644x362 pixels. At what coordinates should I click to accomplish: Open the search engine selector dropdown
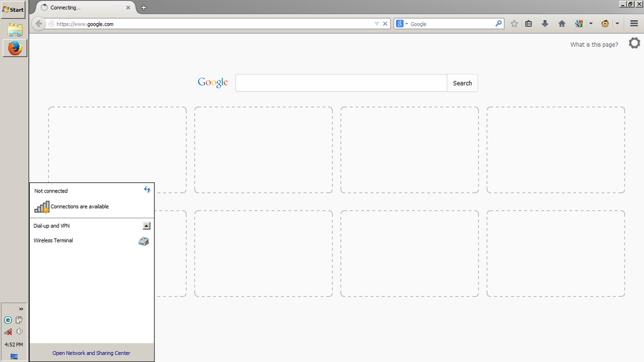click(401, 24)
